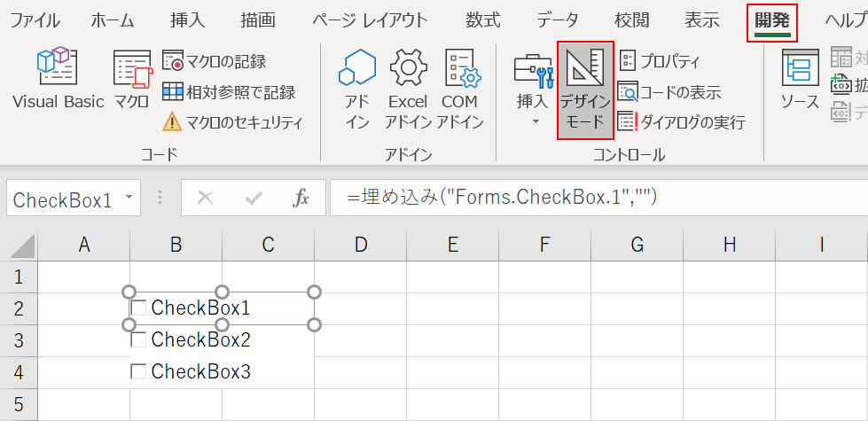Screen dimensions: 868x421
Task: Select column B header
Action: [x=176, y=246]
